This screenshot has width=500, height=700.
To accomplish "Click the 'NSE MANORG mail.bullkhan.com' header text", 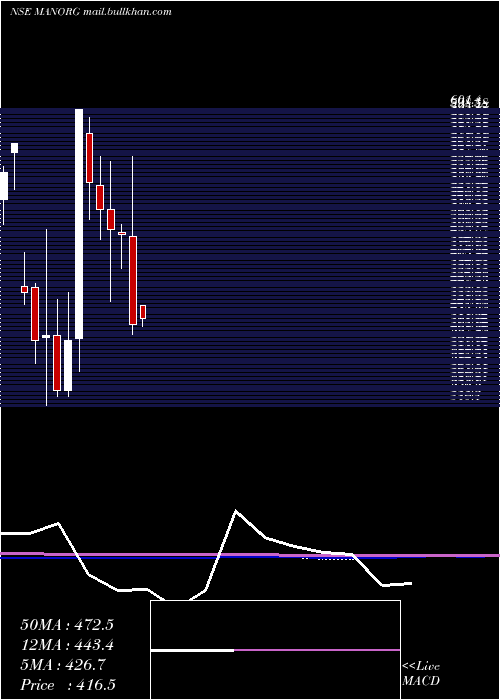I will 91,12.
